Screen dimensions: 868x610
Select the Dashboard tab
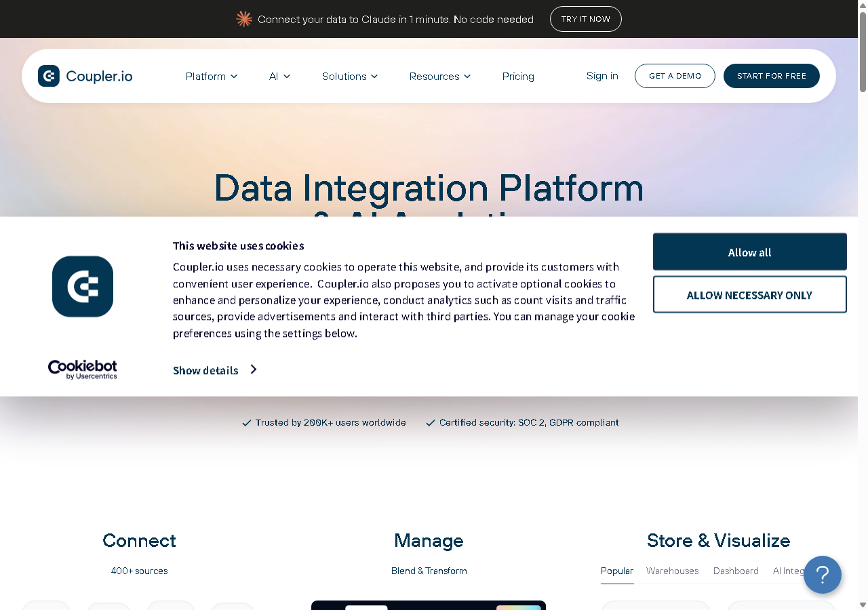pyautogui.click(x=736, y=571)
